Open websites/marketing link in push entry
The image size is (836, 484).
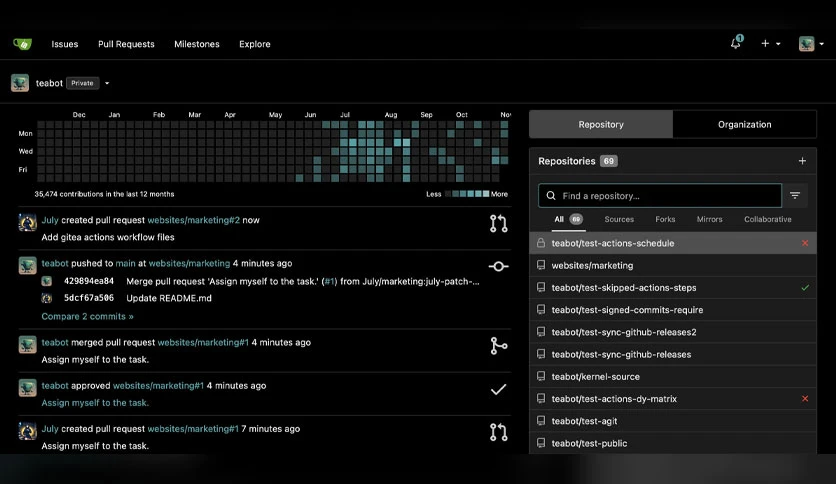(189, 263)
